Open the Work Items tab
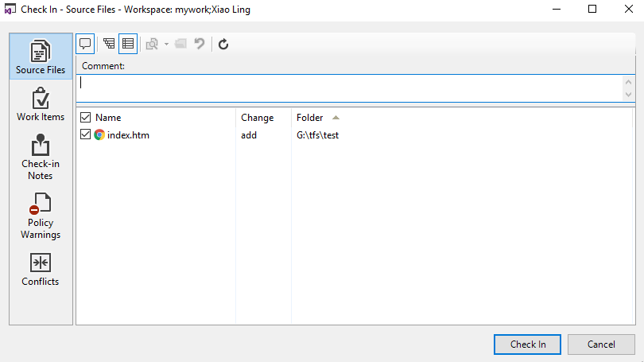This screenshot has width=644, height=362. pyautogui.click(x=41, y=105)
